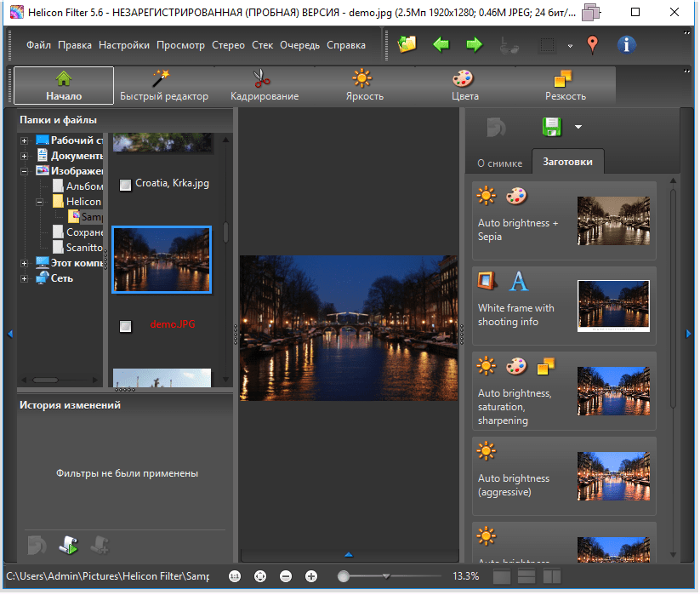This screenshot has height=595, width=700.
Task: Go to previous image with left arrow
Action: (441, 44)
